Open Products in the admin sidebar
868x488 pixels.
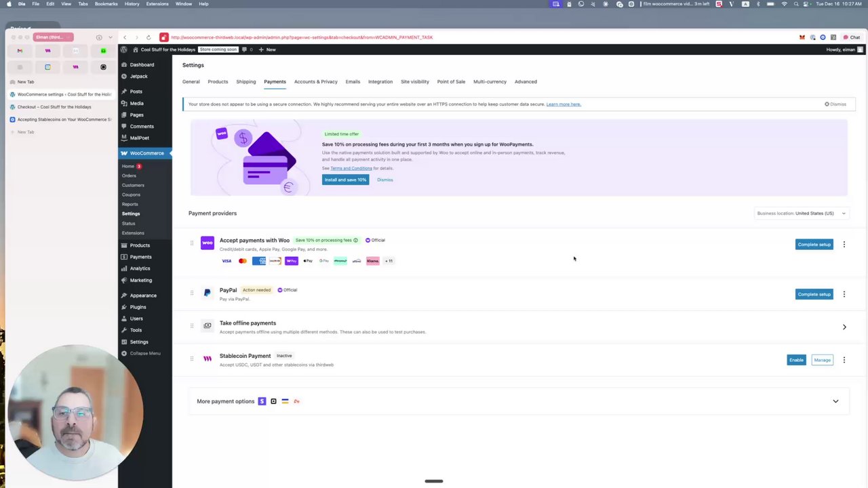(x=140, y=245)
